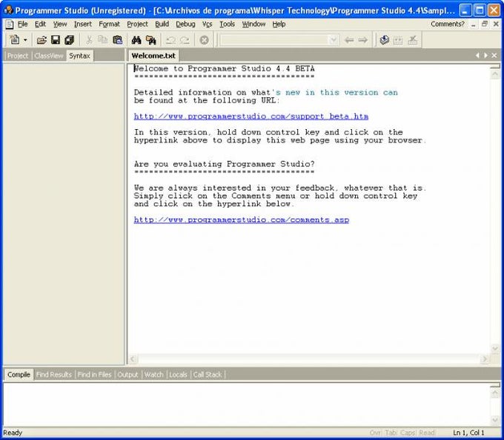Restore the inner document window
Image resolution: width=504 pixels, height=440 pixels.
tap(485, 24)
